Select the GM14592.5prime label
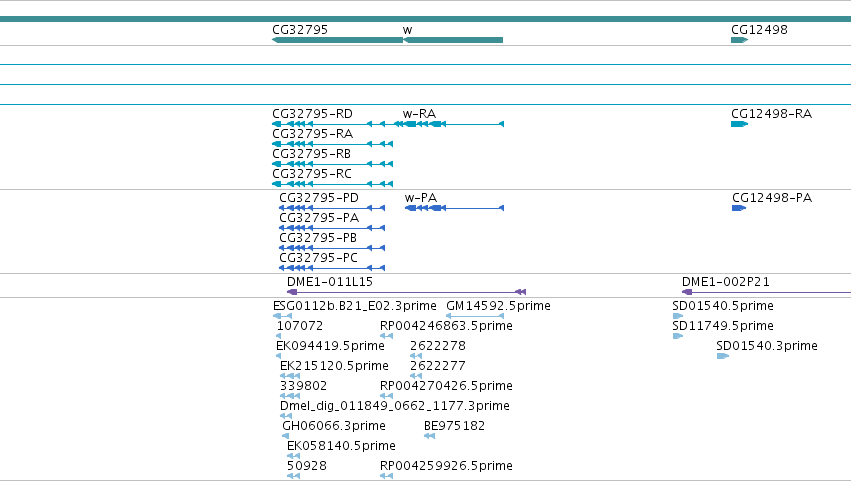Image resolution: width=851 pixels, height=481 pixels. [x=498, y=306]
